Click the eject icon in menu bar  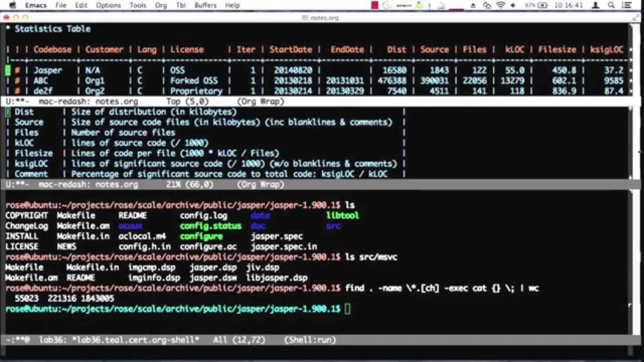point(473,5)
